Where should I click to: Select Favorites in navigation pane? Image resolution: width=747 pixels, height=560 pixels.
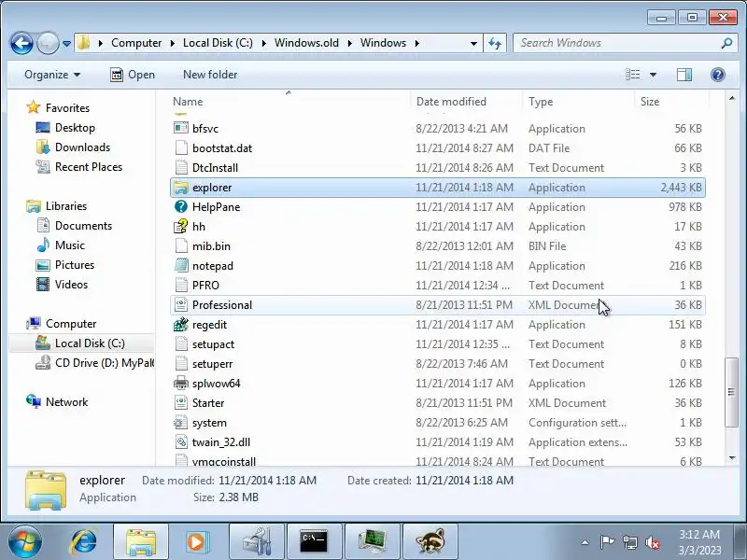(x=67, y=108)
